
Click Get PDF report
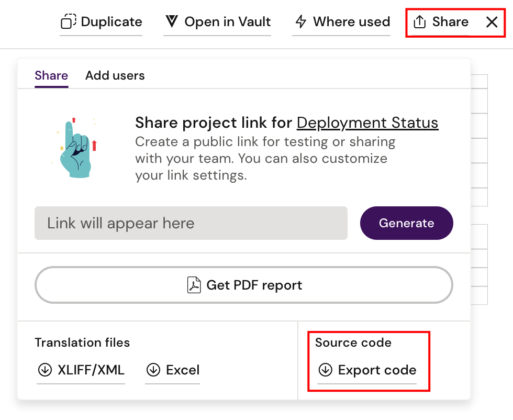click(243, 284)
